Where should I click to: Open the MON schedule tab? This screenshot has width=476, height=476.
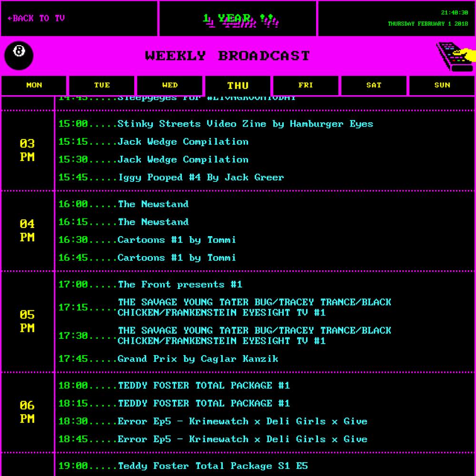[x=34, y=85]
